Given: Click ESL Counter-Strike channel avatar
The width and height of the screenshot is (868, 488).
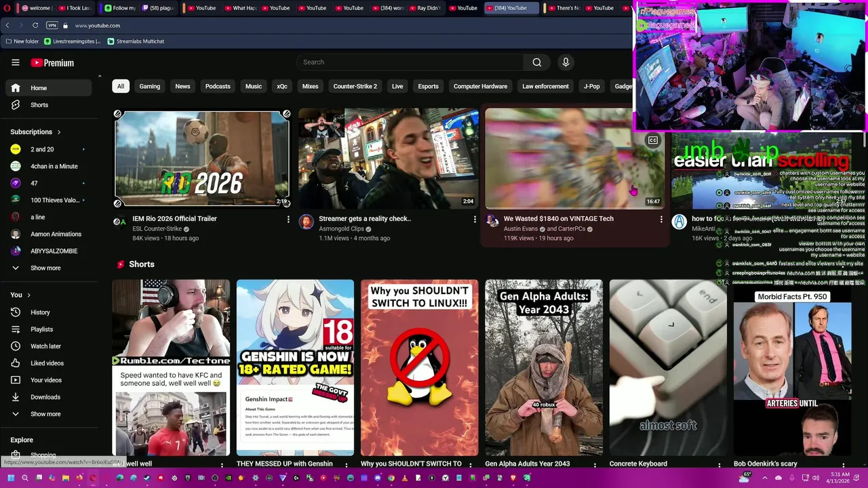Looking at the screenshot, I should tap(120, 222).
